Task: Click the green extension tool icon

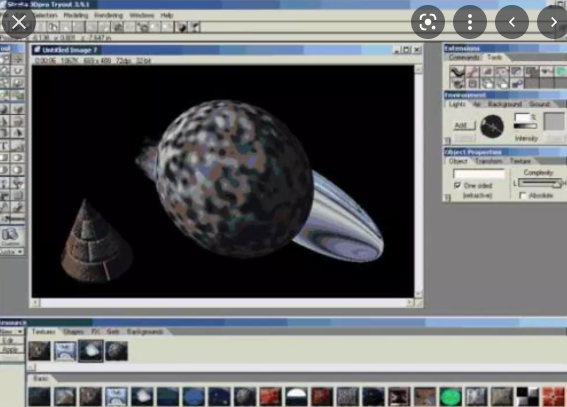Action: pos(561,72)
